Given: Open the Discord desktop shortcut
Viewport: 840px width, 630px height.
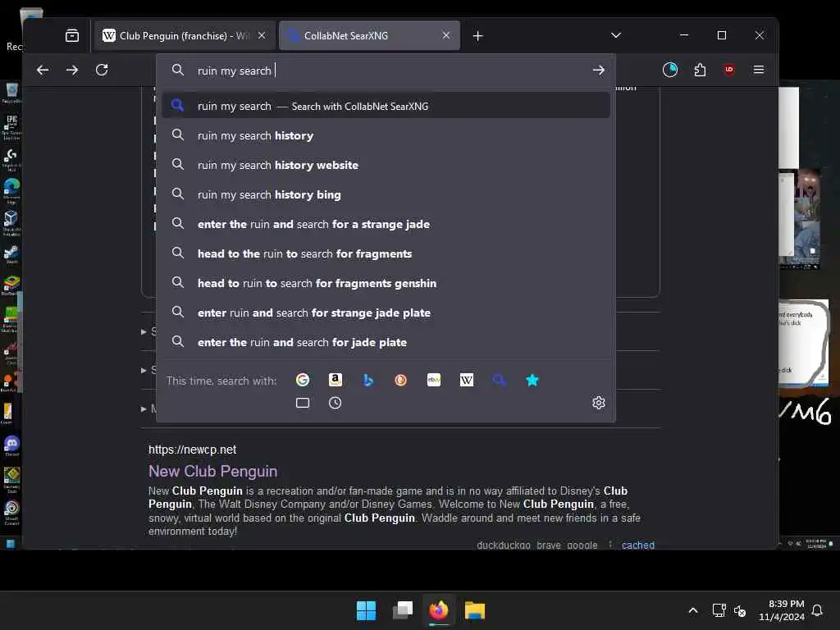Looking at the screenshot, I should point(11,445).
